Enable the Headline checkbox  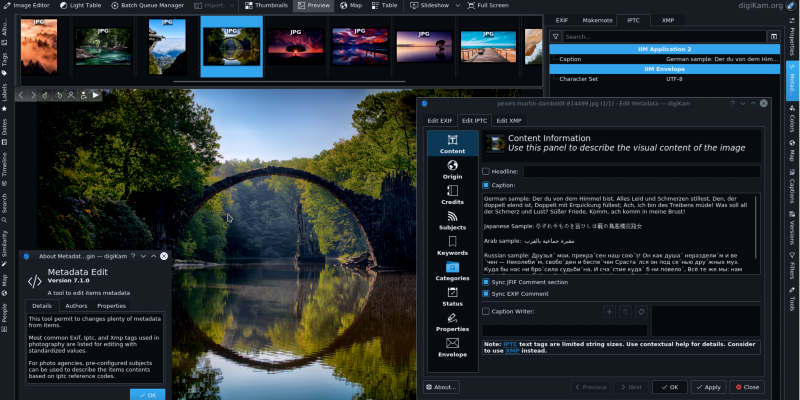tap(486, 172)
